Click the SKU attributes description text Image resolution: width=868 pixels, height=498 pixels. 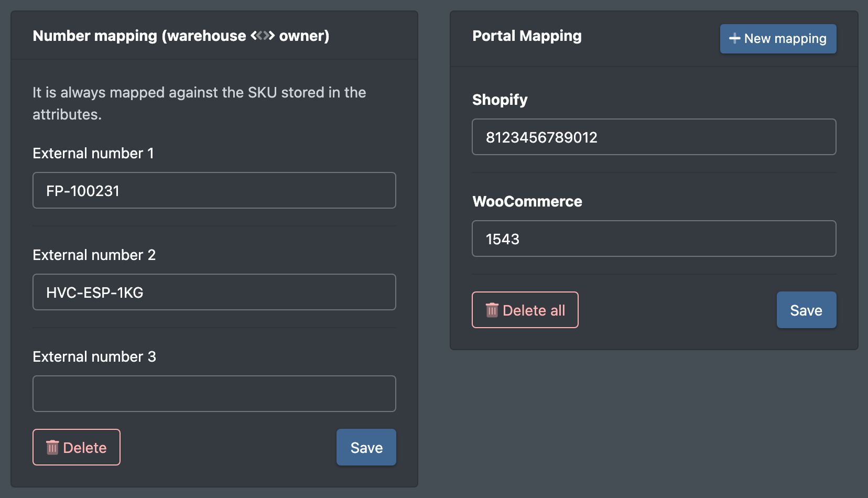point(199,103)
